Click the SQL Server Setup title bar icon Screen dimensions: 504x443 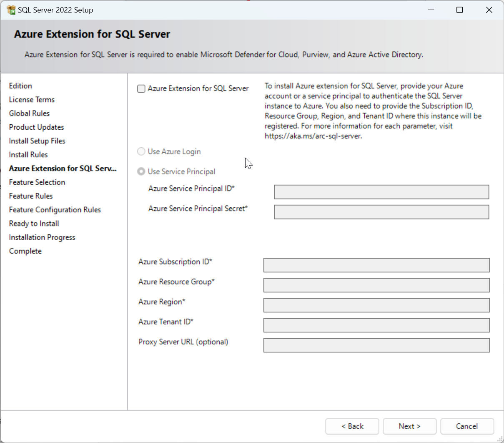(11, 10)
